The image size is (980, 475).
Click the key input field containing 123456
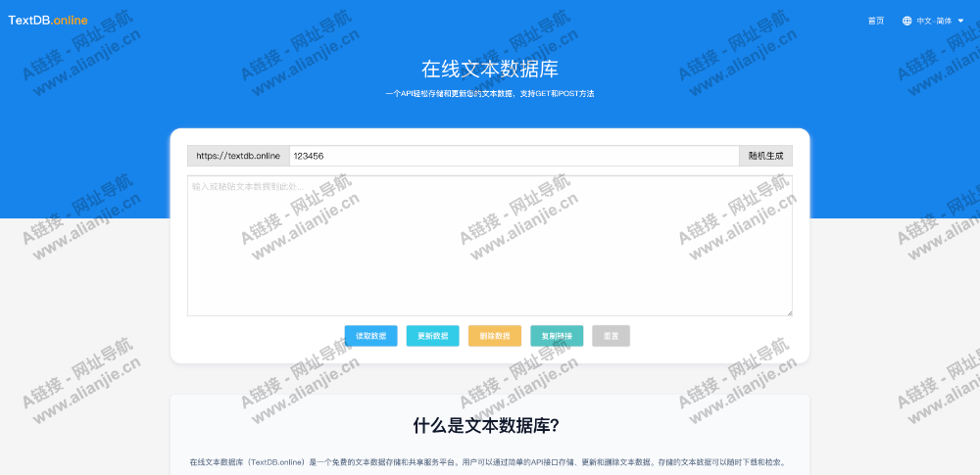[514, 156]
